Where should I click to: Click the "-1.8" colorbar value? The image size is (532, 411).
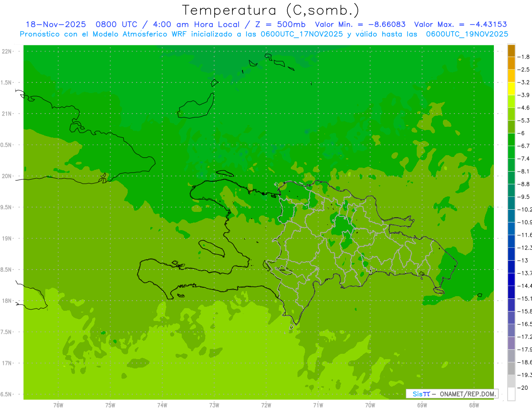pyautogui.click(x=524, y=57)
